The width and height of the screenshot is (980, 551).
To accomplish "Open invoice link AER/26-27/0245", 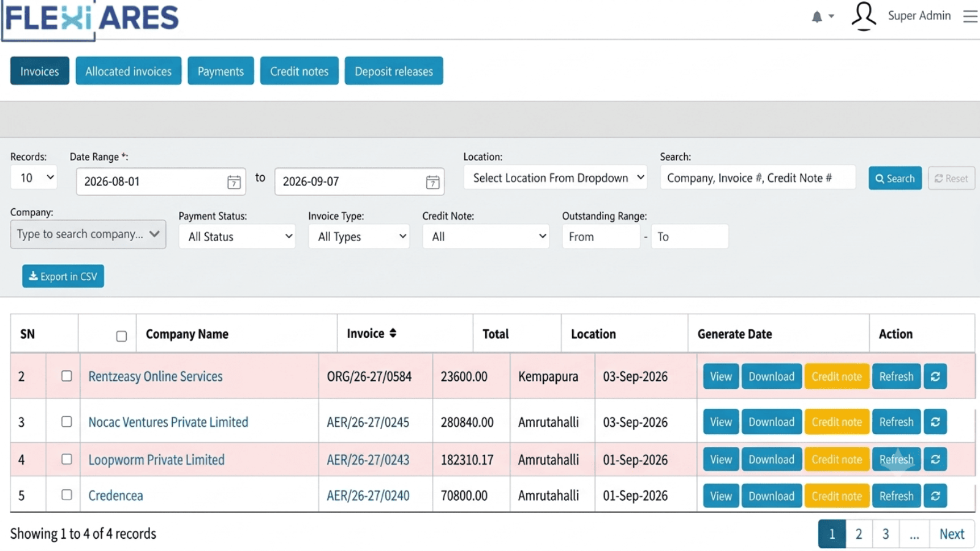I will click(368, 422).
